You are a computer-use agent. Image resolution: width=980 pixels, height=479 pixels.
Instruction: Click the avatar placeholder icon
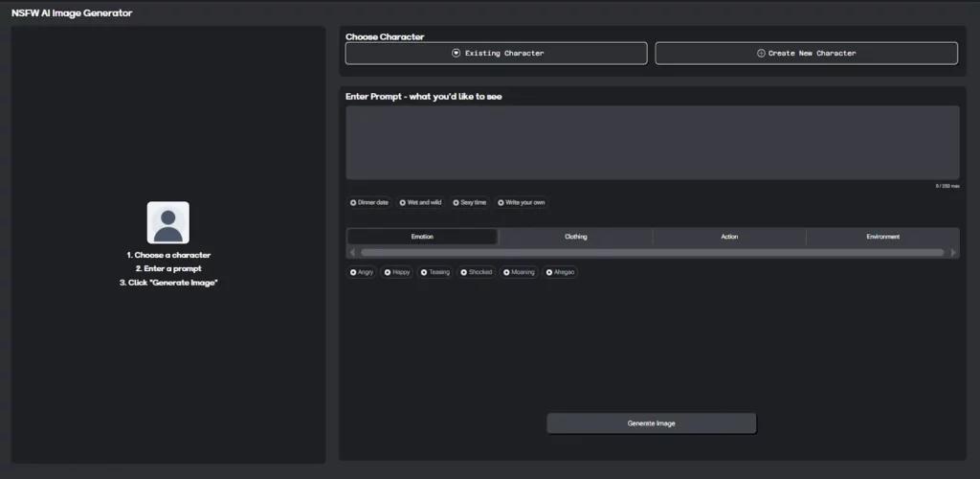167,222
